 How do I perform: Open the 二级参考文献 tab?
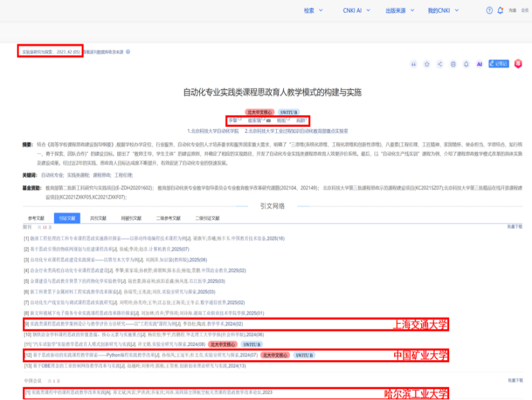point(168,218)
